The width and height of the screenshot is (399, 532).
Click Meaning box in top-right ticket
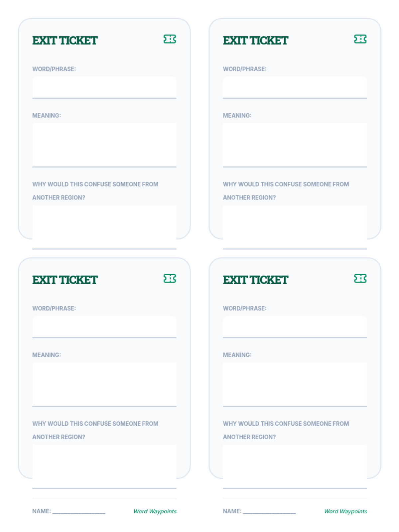[295, 145]
